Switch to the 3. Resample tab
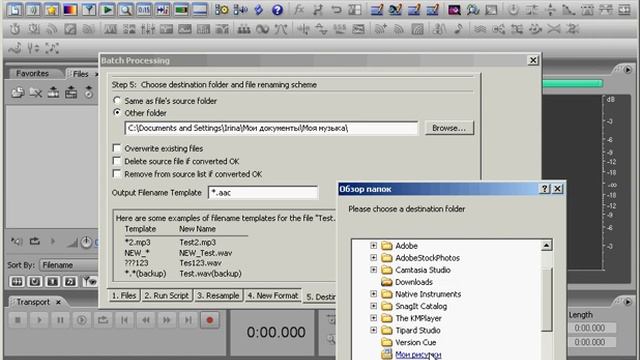 218,296
